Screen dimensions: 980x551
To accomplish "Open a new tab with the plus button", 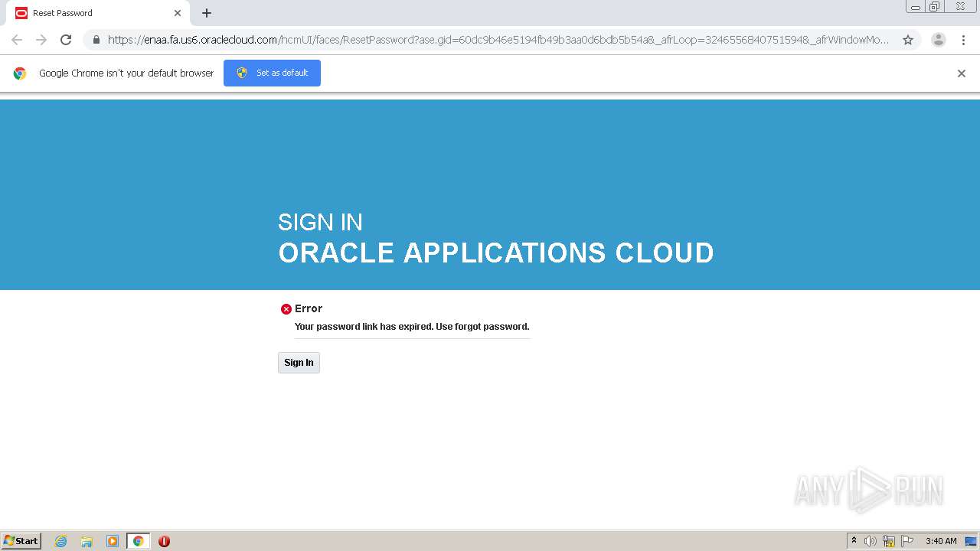I will coord(207,13).
